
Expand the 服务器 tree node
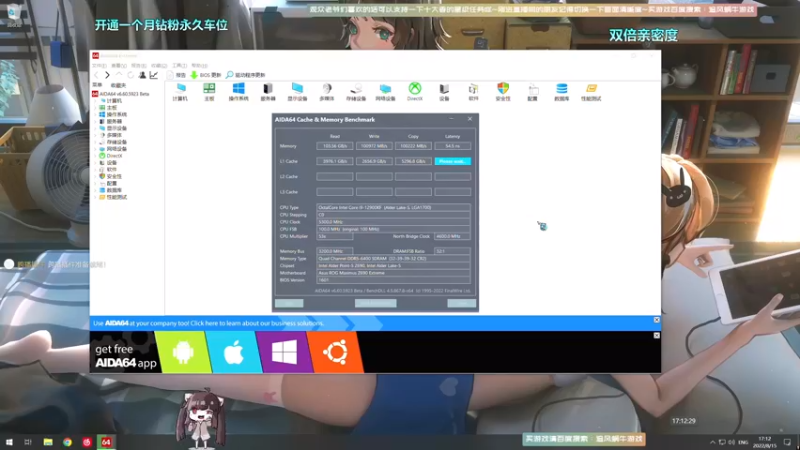[x=95, y=121]
